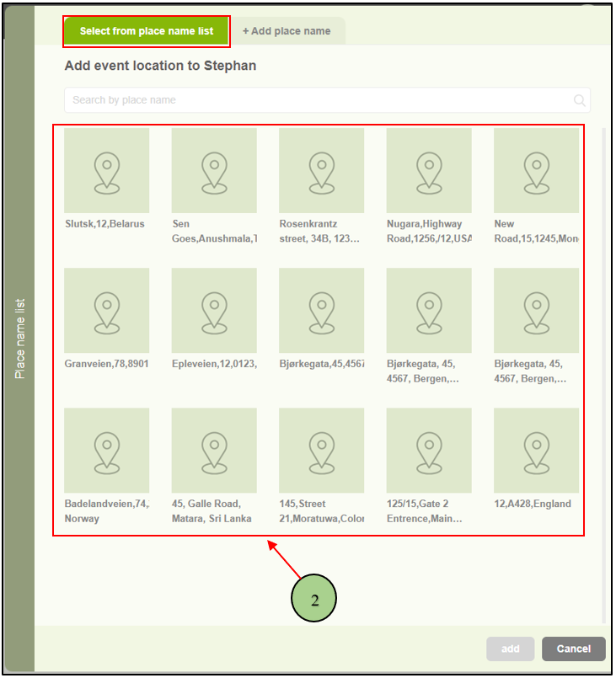Switch to the + Add place name tab
616x678 pixels.
287,31
